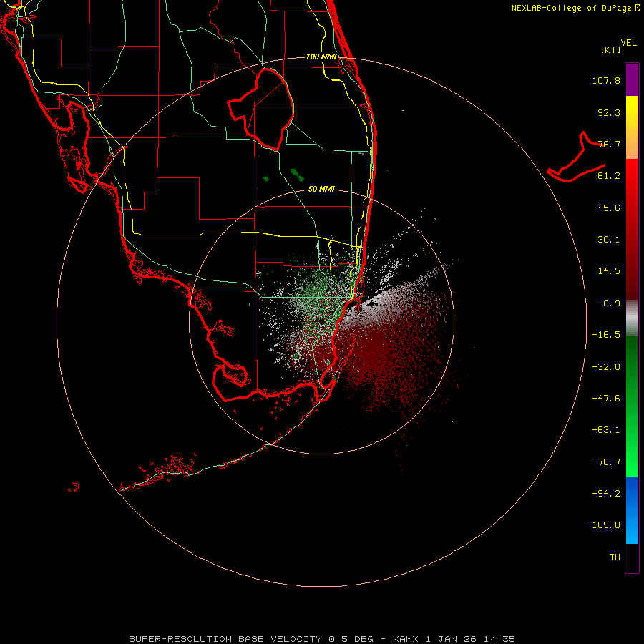The image size is (644, 644).
Task: Select the gray near-zero segment of color bar
Action: (x=632, y=318)
